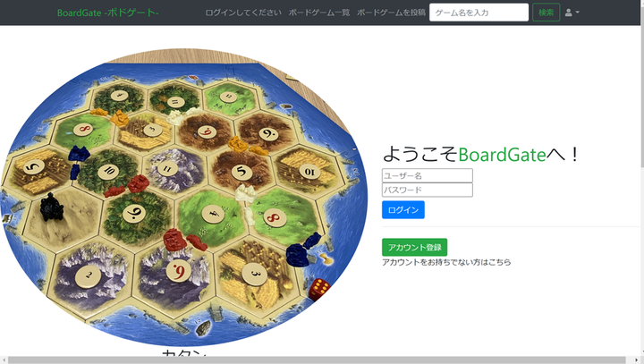Focus the ユーザー名 input field
The image size is (644, 364).
click(428, 175)
